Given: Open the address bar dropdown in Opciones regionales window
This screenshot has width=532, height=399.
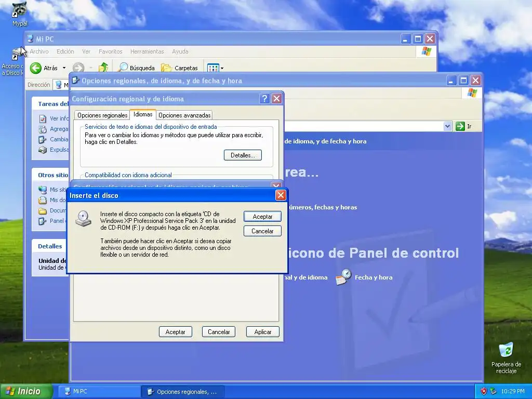Looking at the screenshot, I should [x=447, y=126].
